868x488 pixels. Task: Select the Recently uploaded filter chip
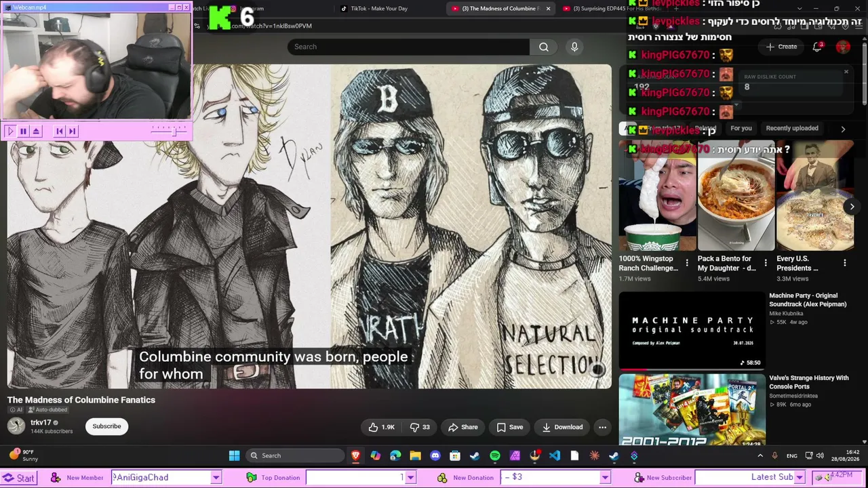[792, 128]
